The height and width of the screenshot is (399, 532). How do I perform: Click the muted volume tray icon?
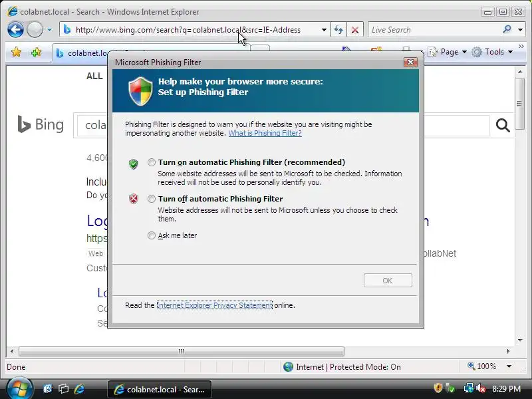coord(481,388)
